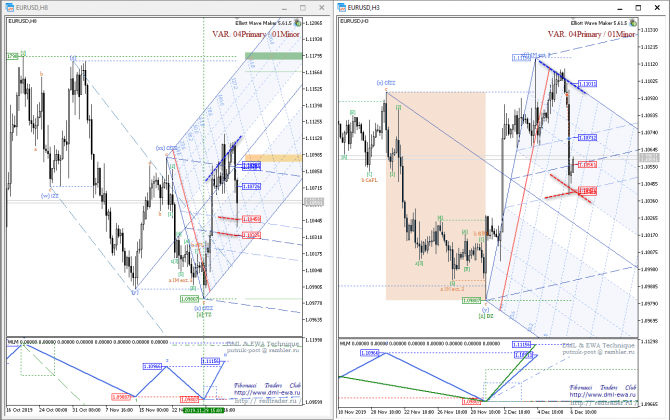Click the Elliott Wave Maker 5.61.5 text in H8

point(263,23)
